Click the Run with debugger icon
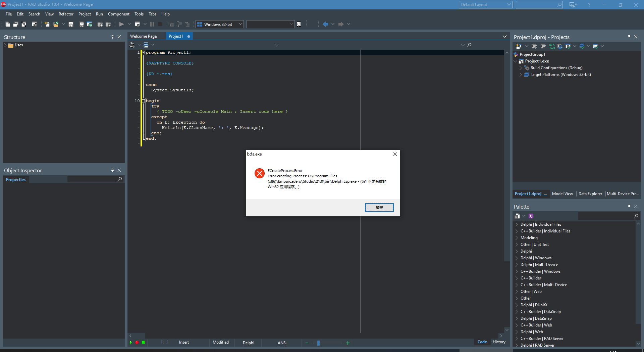 click(138, 24)
